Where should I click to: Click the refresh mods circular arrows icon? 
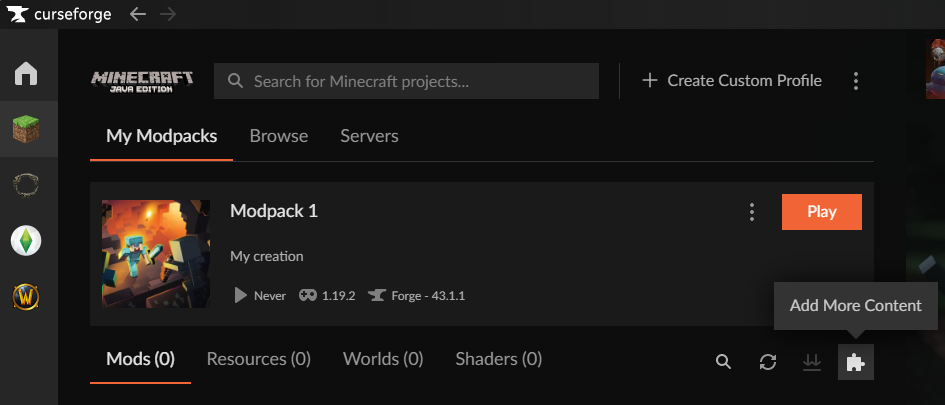coord(768,362)
